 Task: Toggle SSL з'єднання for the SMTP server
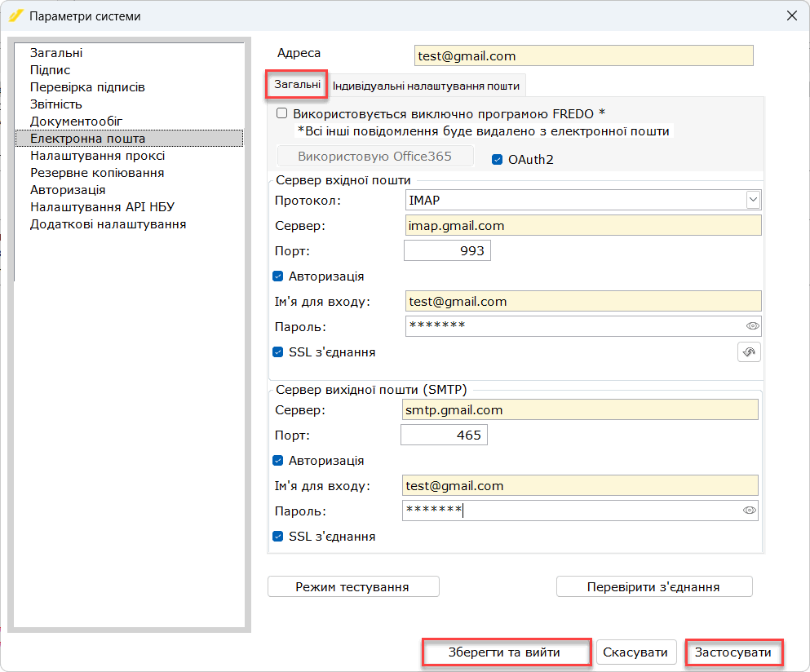pos(278,537)
